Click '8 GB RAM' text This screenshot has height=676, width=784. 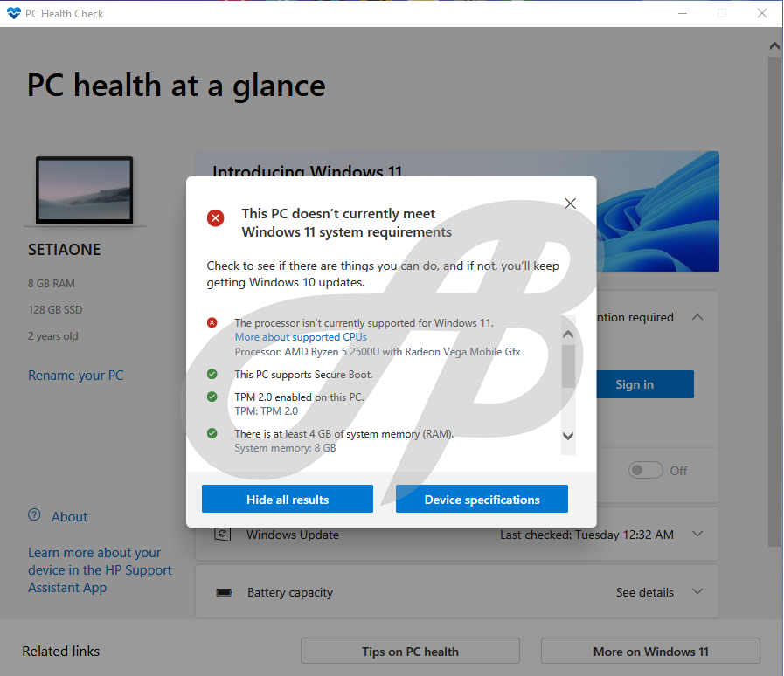pyautogui.click(x=52, y=283)
